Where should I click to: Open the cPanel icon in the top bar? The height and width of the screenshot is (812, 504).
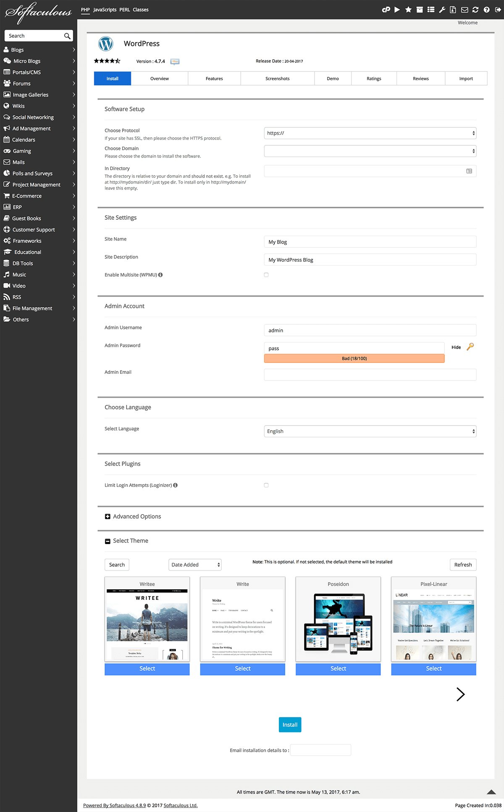[x=386, y=10]
